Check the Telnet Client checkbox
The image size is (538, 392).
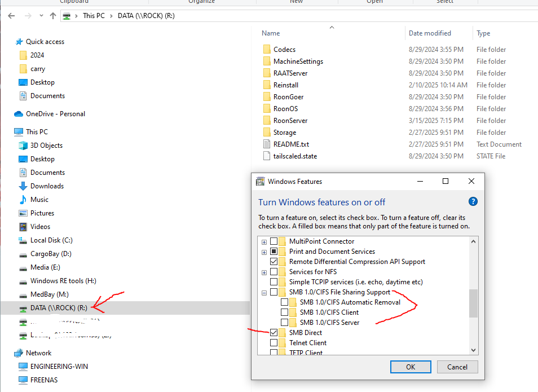pyautogui.click(x=274, y=342)
